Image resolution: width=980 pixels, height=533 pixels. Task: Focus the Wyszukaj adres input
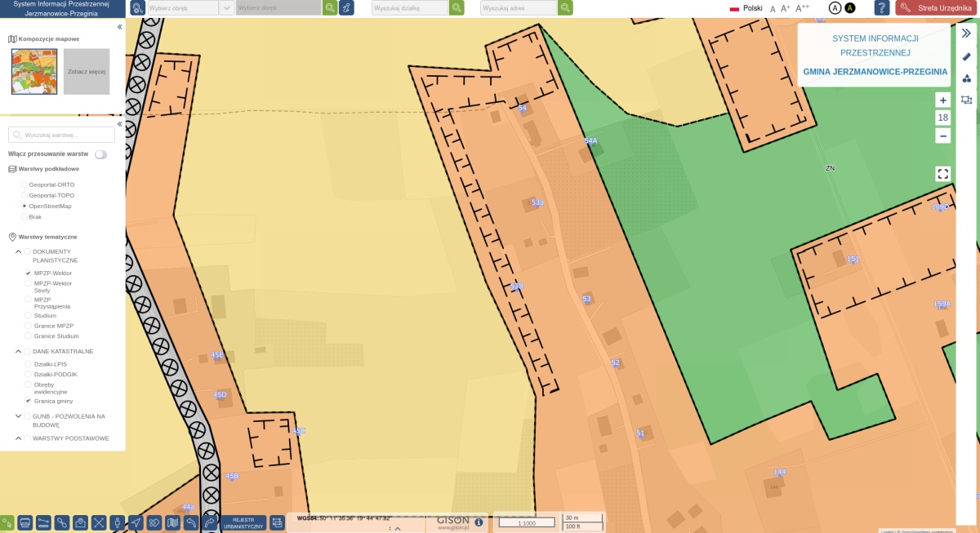tap(519, 7)
